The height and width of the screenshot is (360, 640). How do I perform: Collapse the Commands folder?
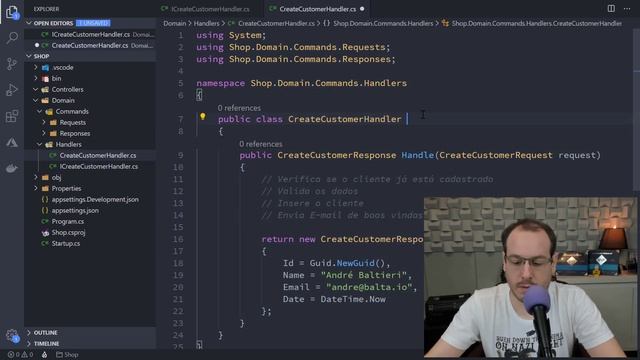click(x=72, y=111)
